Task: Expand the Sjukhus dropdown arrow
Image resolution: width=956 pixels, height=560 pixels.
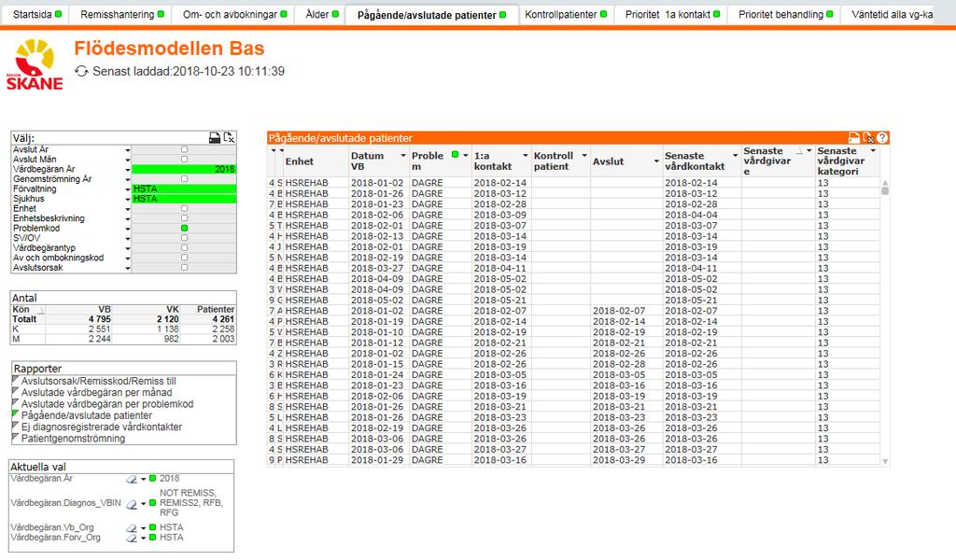Action: click(x=127, y=199)
